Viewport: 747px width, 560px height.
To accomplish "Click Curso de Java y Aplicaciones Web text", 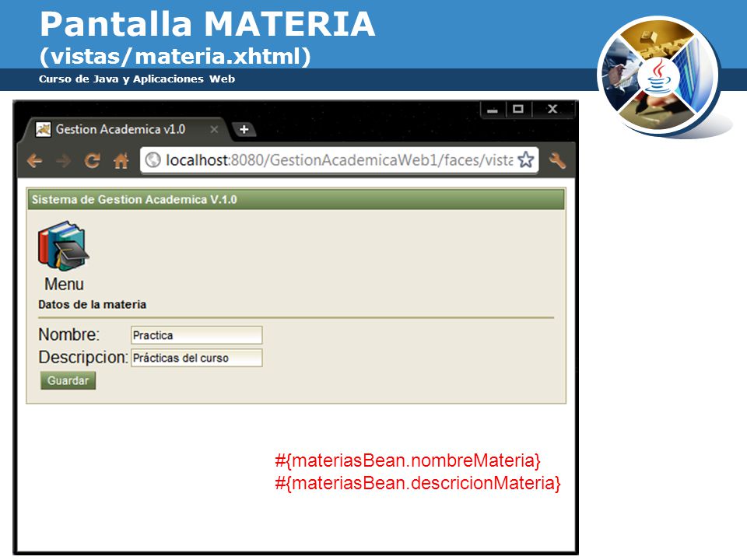I will 137,79.
